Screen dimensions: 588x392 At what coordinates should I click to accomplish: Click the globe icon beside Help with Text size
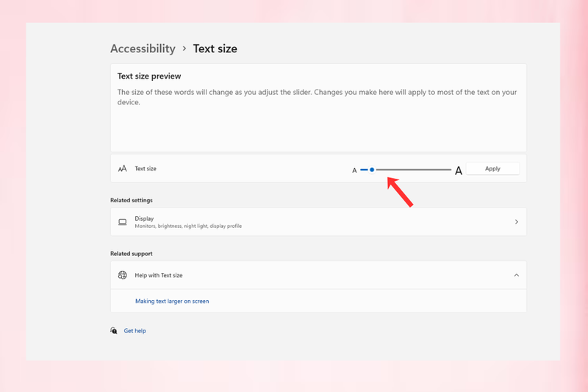pos(122,275)
